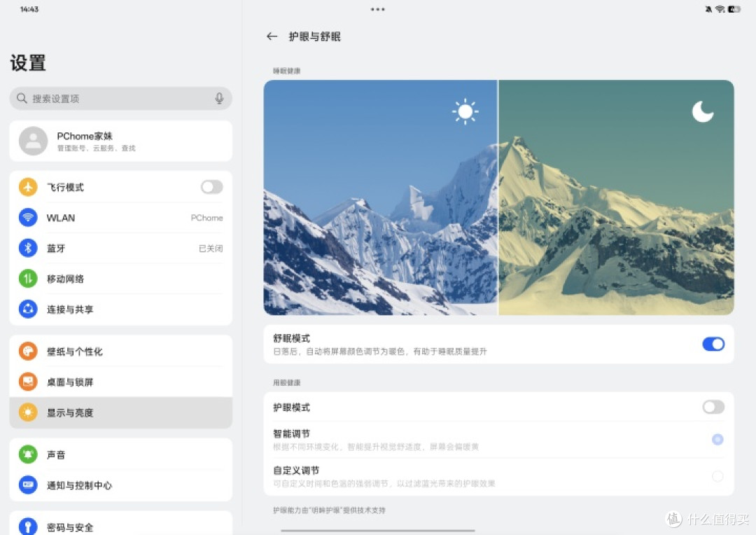
Task: Select 显示与亮度 in the sidebar
Action: coord(120,412)
